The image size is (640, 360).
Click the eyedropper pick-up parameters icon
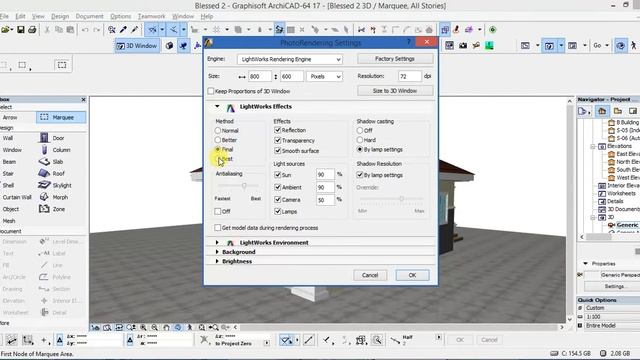tap(123, 30)
